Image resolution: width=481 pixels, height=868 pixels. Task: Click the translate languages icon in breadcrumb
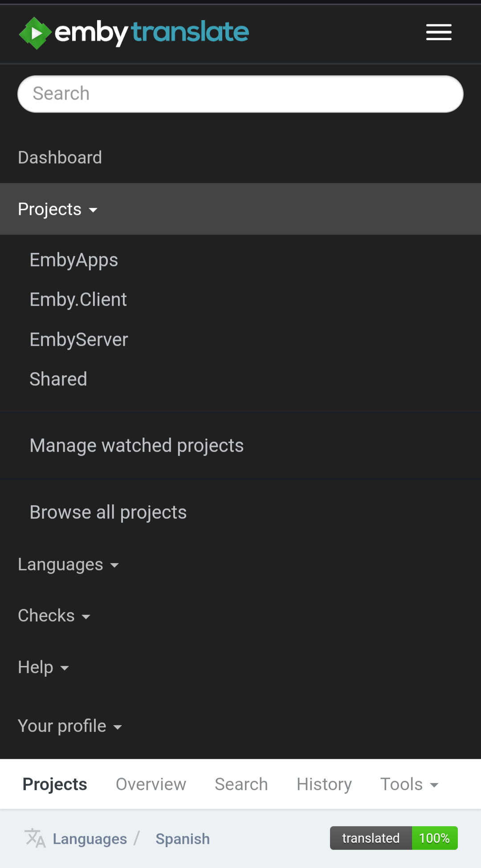[x=35, y=839]
